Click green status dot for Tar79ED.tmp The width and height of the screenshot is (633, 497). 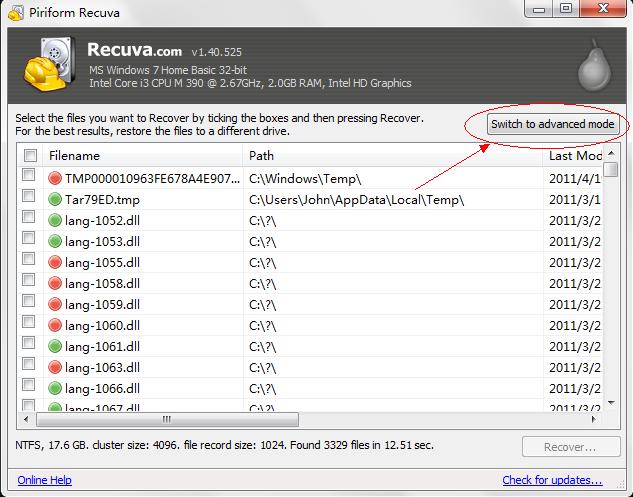click(x=54, y=199)
